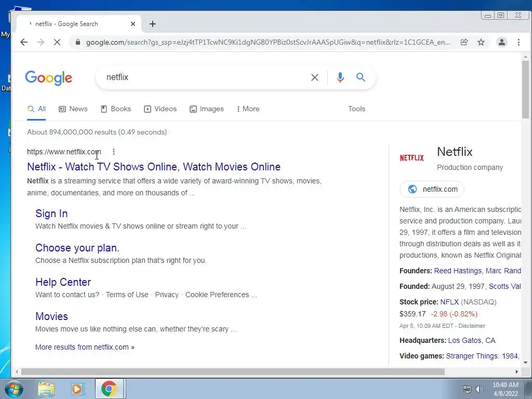Launch Windows Media Player from taskbar

77,389
